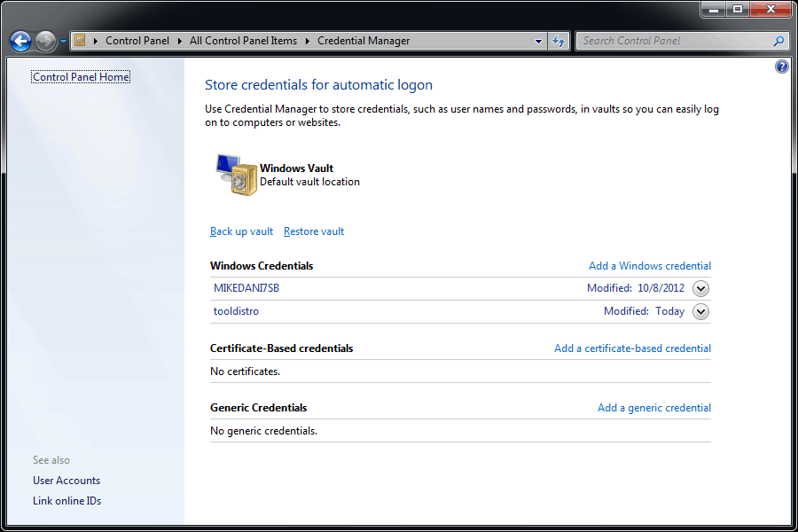Image resolution: width=798 pixels, height=532 pixels.
Task: Click All Control Panel Items breadcrumb
Action: click(243, 41)
